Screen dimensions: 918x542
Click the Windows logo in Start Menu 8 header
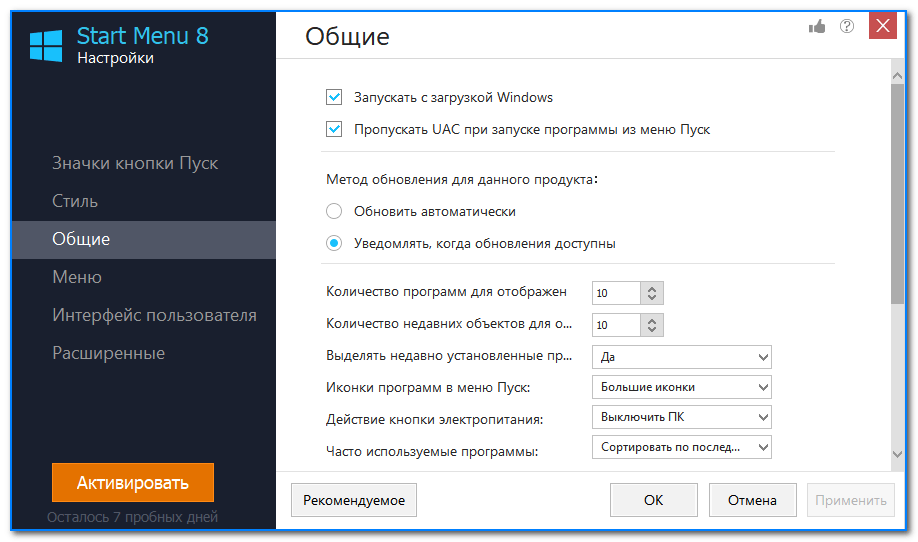click(x=46, y=46)
